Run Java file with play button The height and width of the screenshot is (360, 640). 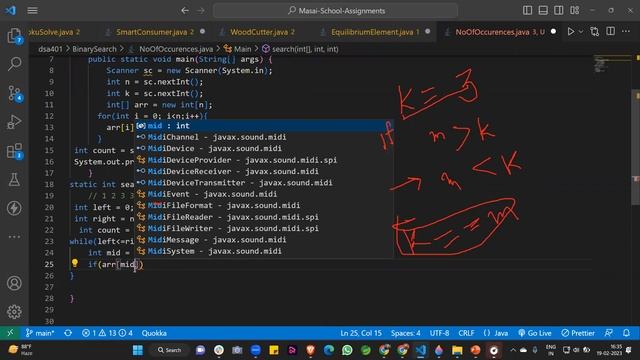tap(571, 31)
